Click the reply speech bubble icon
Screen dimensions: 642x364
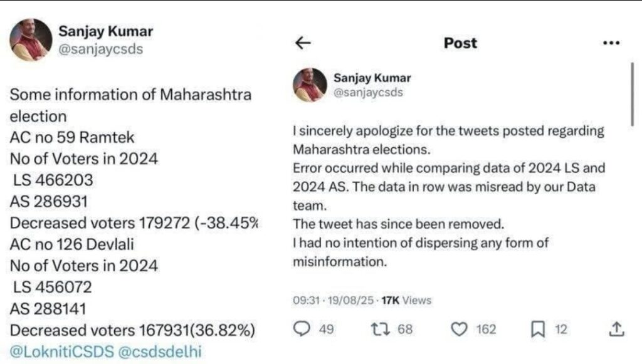pos(302,329)
